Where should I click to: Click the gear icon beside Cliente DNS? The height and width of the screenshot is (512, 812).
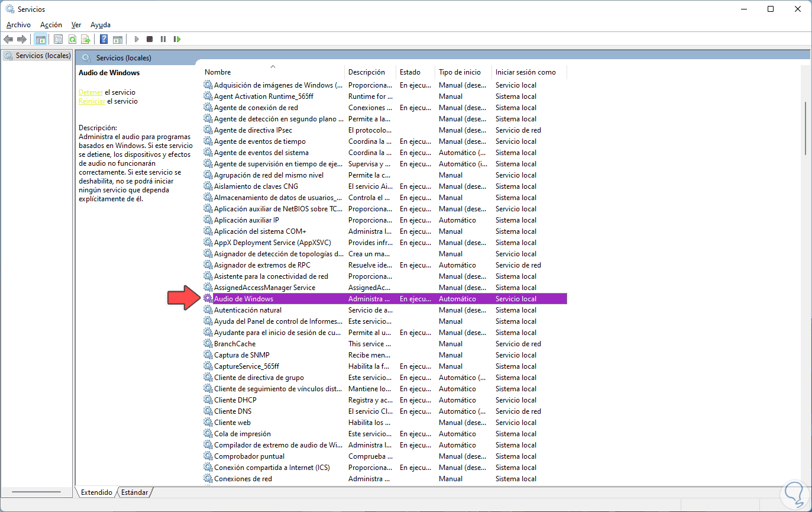click(x=208, y=411)
